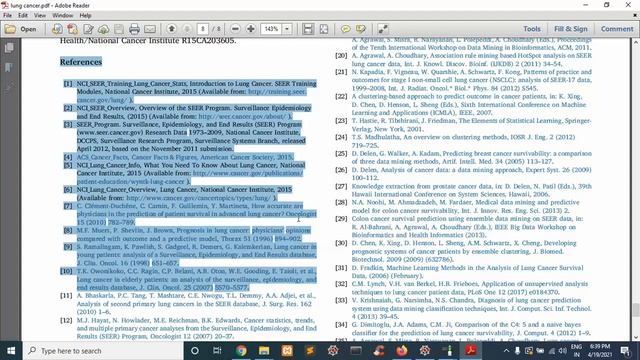640x360 pixels.
Task: Open Sublime Text from taskbar
Action: pyautogui.click(x=310, y=351)
